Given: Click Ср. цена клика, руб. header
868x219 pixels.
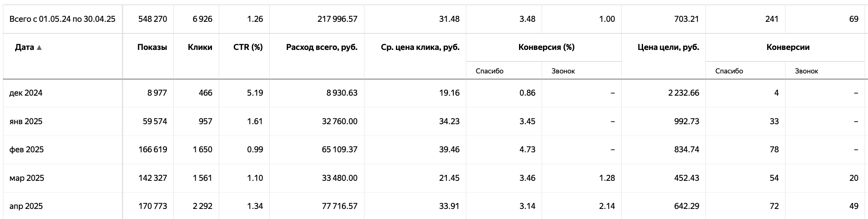Looking at the screenshot, I should (420, 47).
